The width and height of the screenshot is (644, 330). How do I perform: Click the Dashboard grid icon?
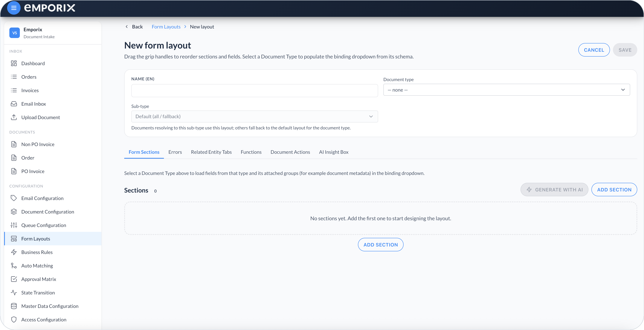pyautogui.click(x=14, y=63)
